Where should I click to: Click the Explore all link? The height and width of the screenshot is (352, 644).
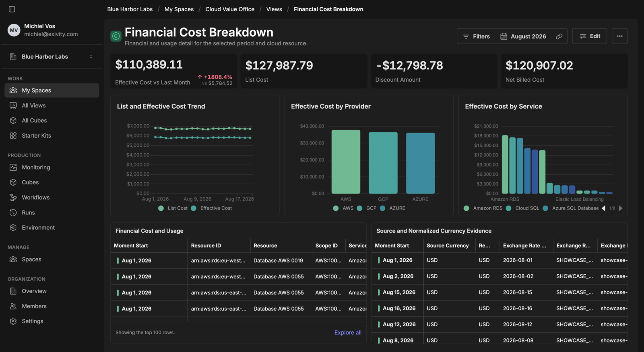point(348,333)
